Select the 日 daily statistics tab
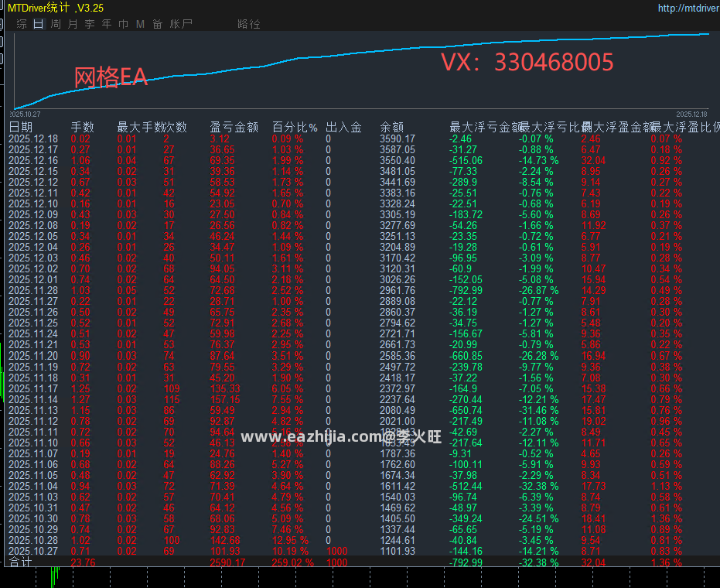This screenshot has width=720, height=588. click(x=39, y=24)
